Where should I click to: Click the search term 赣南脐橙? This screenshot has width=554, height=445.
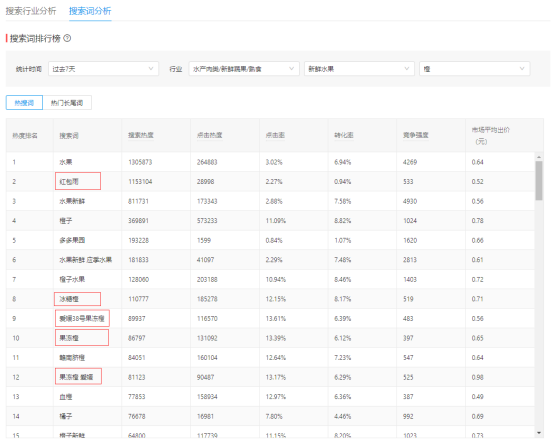[x=72, y=358]
